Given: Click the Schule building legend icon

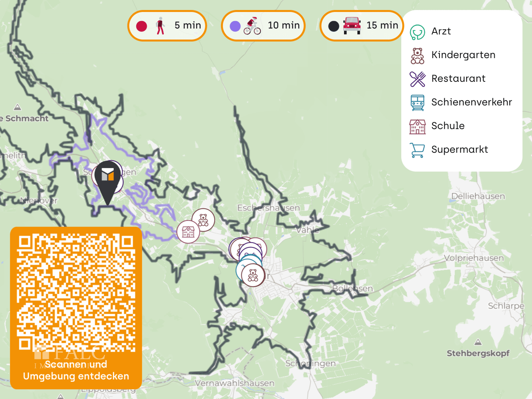Looking at the screenshot, I should point(417,127).
